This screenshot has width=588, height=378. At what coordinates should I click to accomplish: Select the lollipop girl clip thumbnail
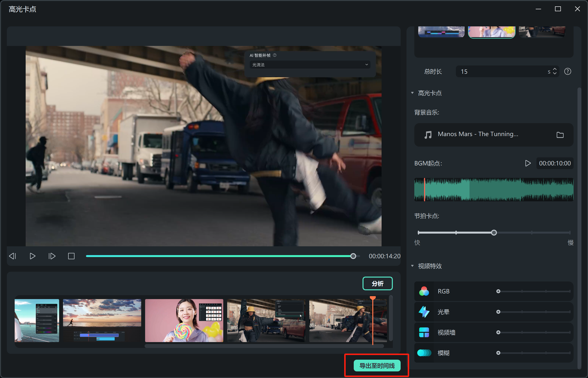pos(184,320)
